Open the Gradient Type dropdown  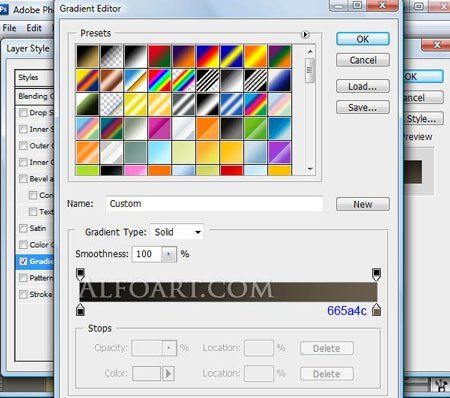[x=177, y=232]
